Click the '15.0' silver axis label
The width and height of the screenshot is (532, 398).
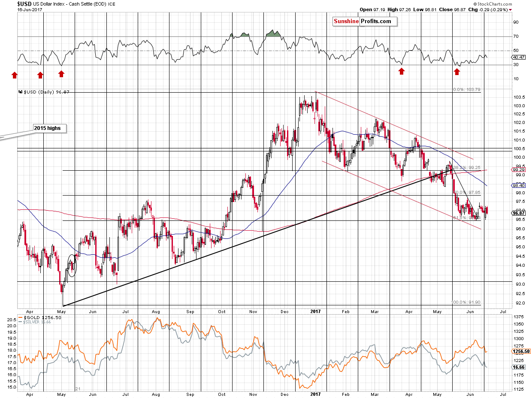point(12,387)
